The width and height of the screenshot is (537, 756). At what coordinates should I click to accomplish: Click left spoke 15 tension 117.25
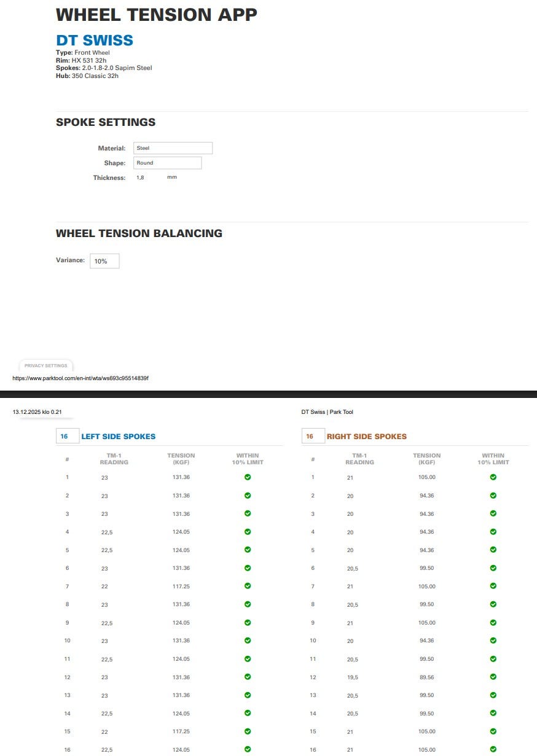click(x=181, y=731)
